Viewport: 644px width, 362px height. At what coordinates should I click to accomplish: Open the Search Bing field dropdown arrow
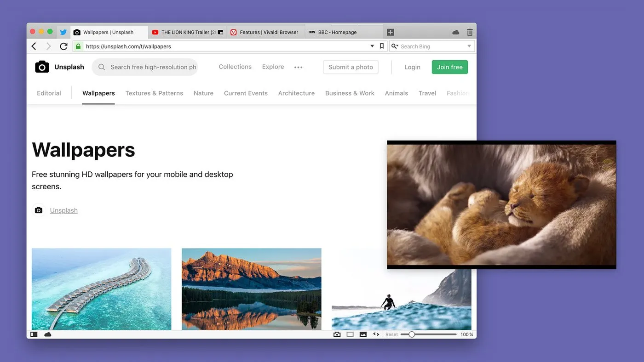point(469,46)
